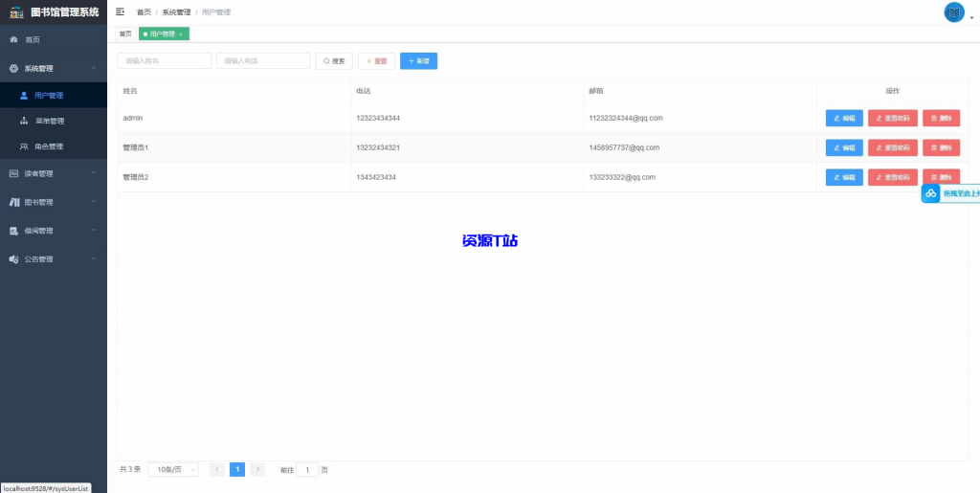Screen dimensions: 980x493
Task: Click 编辑 for the 管理员2 row
Action: [844, 177]
